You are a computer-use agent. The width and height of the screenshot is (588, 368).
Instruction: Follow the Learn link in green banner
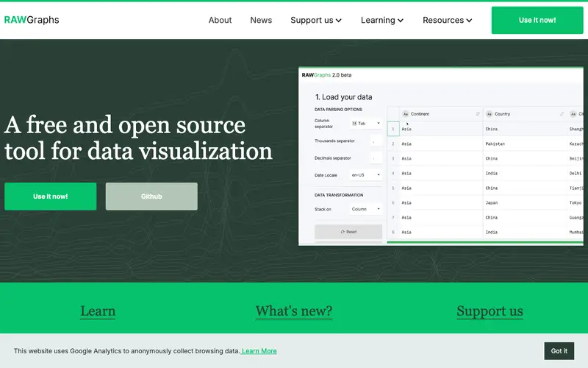[98, 311]
